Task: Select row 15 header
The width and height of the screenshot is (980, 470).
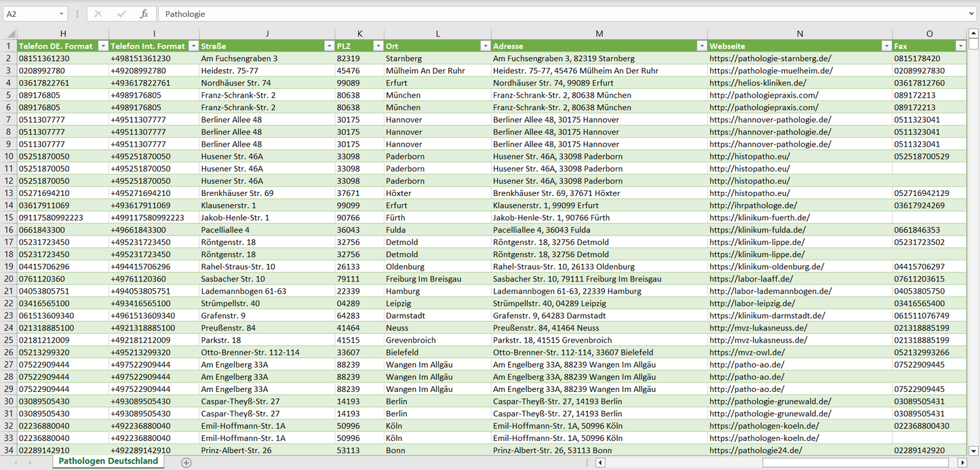Action: pos(9,218)
